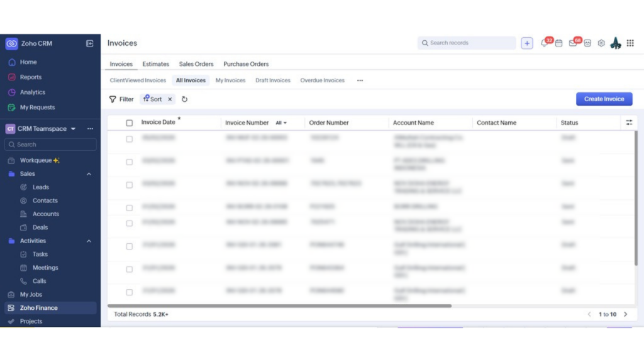Check the third invoice row checkbox
The image size is (644, 362).
point(130,185)
